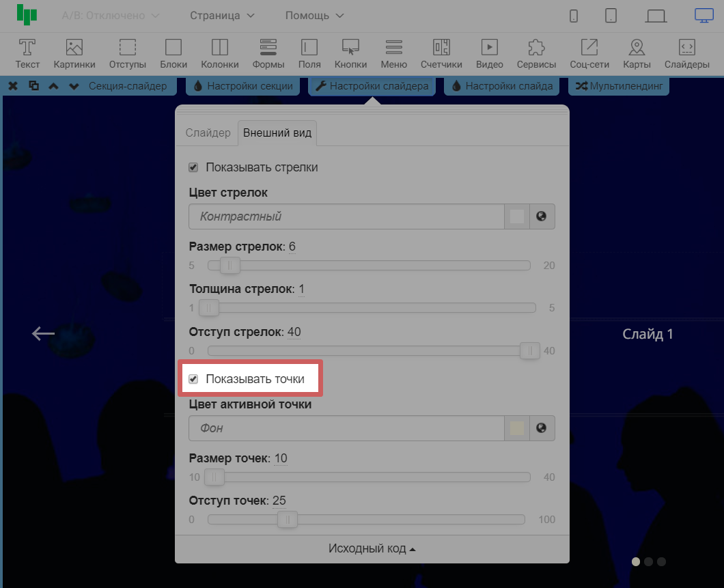The height and width of the screenshot is (588, 724).
Task: Expand the Страница dropdown menu
Action: pos(222,16)
